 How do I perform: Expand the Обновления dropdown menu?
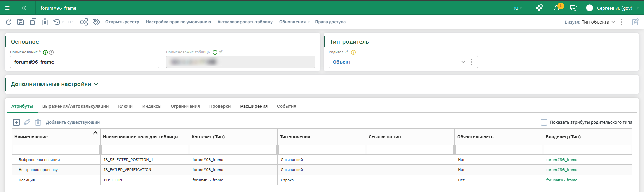tap(294, 22)
